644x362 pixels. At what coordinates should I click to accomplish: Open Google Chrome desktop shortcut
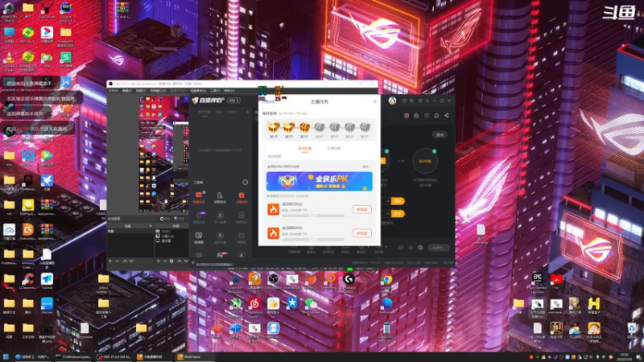tap(386, 282)
